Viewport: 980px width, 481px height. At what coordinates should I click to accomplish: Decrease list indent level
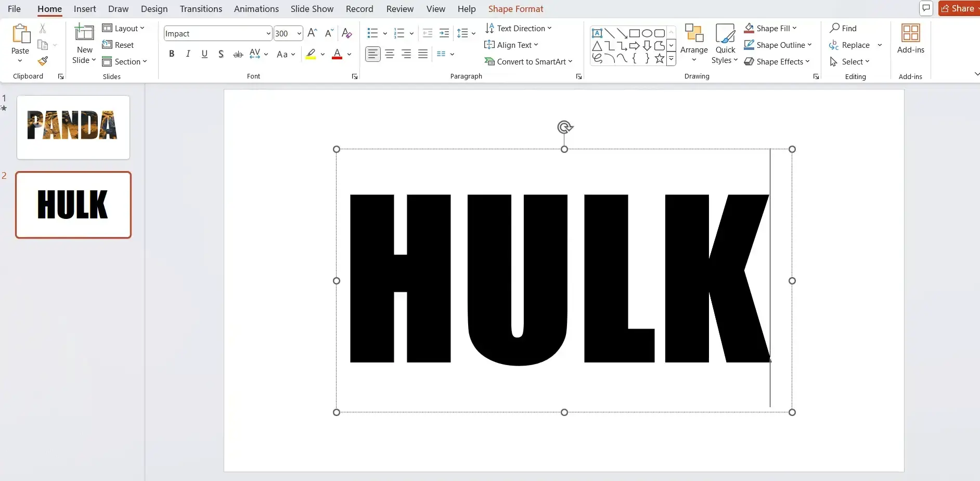(x=428, y=33)
